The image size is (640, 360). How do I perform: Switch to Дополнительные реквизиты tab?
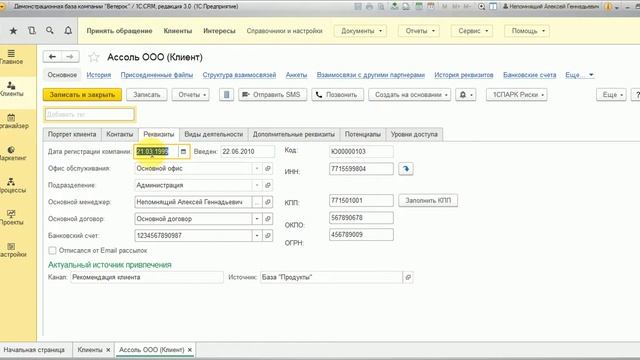point(293,134)
